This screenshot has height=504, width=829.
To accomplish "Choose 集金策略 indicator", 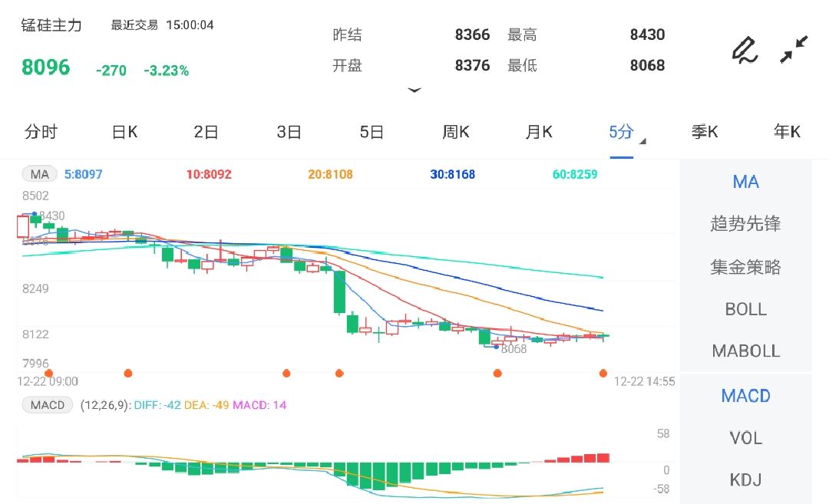I will click(745, 267).
